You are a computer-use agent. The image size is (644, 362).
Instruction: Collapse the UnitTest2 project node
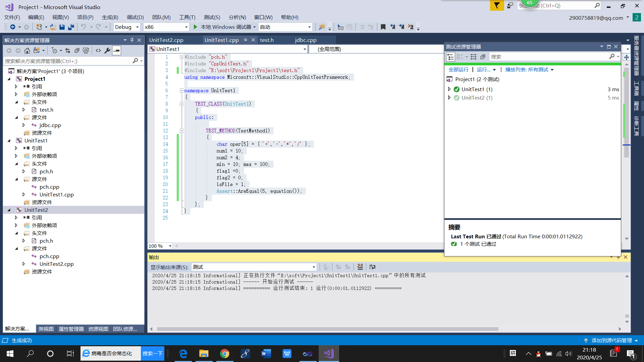point(9,210)
